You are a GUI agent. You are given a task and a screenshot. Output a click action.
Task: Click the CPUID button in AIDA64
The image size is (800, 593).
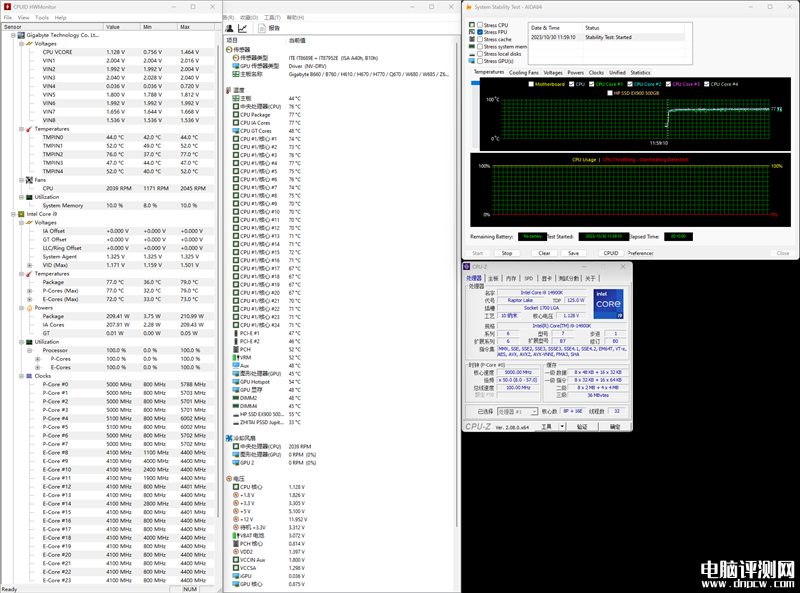(611, 253)
